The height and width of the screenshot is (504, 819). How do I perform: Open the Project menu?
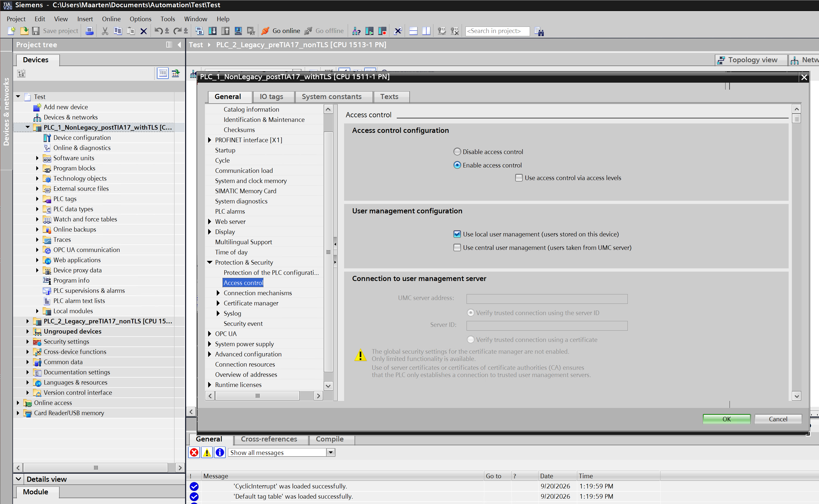[16, 19]
